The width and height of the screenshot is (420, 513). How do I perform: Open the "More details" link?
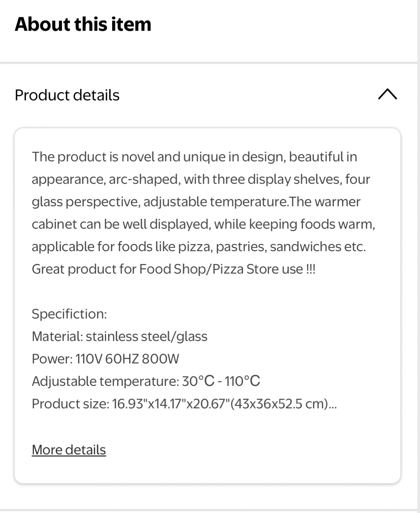(x=69, y=450)
